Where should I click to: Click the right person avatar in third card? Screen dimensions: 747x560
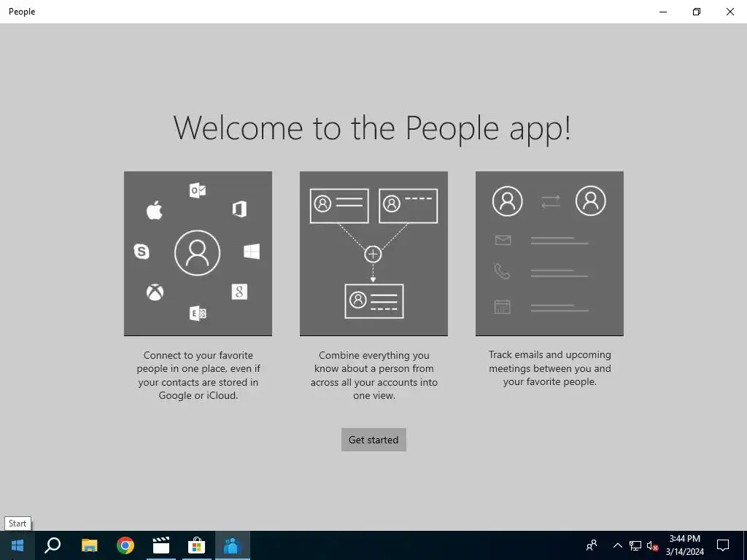tap(591, 201)
